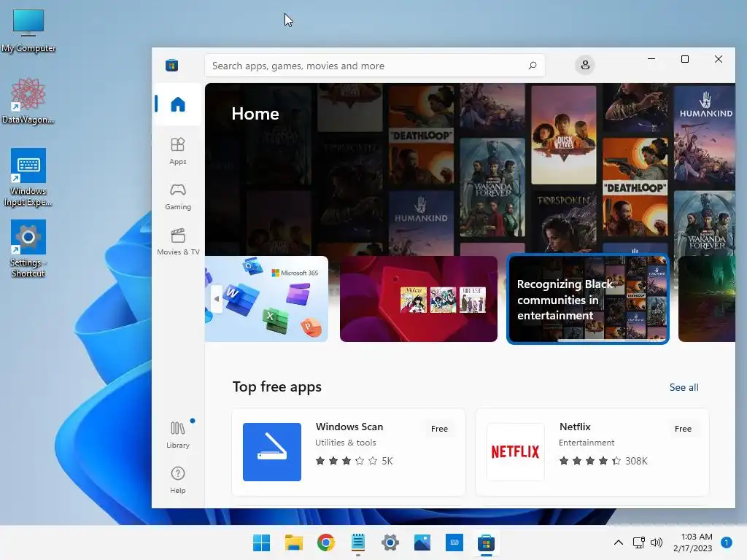Open the Netflix app icon
747x560 pixels.
[516, 452]
